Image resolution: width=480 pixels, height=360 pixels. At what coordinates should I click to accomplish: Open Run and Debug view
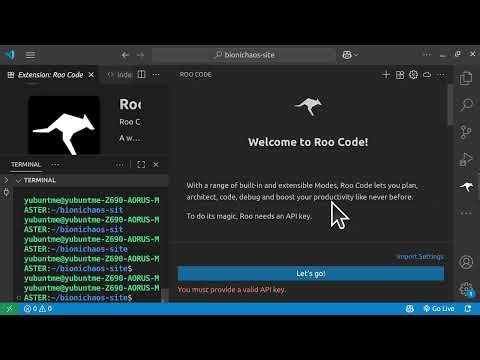point(466,159)
